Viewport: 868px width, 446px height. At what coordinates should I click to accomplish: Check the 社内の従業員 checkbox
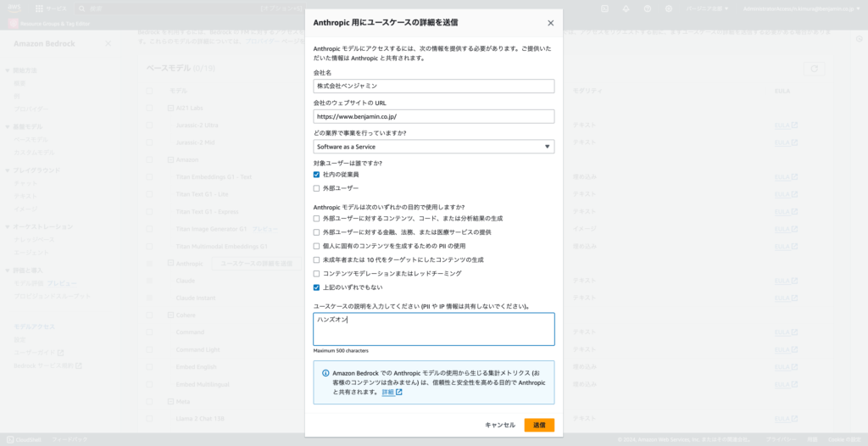(316, 175)
